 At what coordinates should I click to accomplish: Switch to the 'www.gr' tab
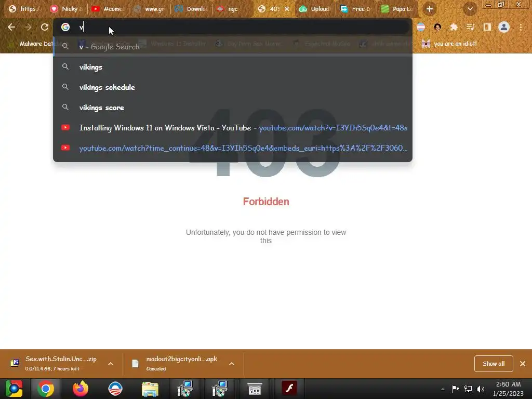click(x=150, y=9)
